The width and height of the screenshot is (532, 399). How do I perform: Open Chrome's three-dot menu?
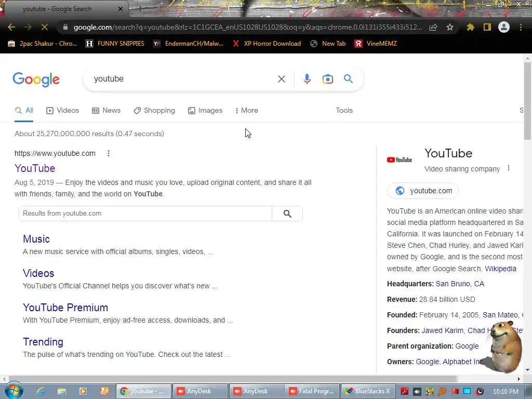click(x=521, y=27)
